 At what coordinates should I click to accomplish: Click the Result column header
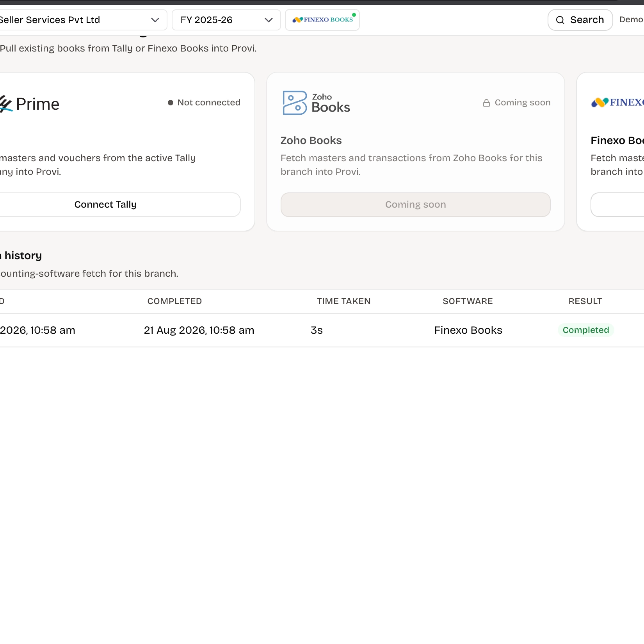(x=585, y=301)
